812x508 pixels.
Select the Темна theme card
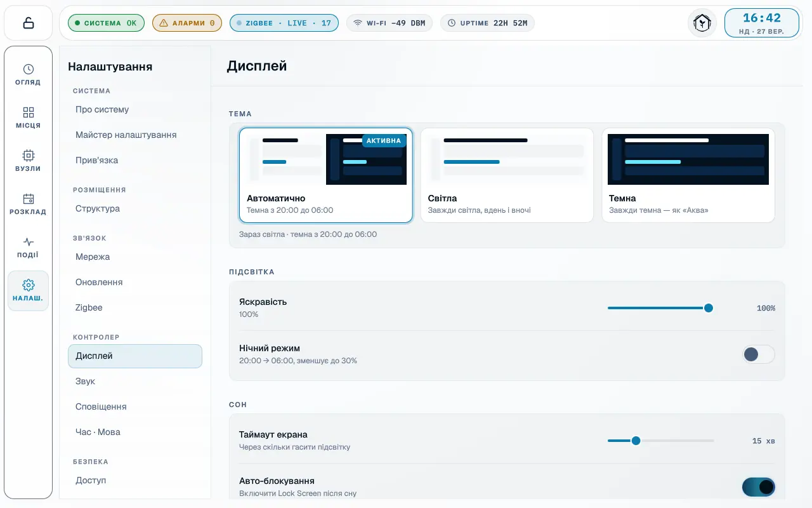(x=688, y=175)
